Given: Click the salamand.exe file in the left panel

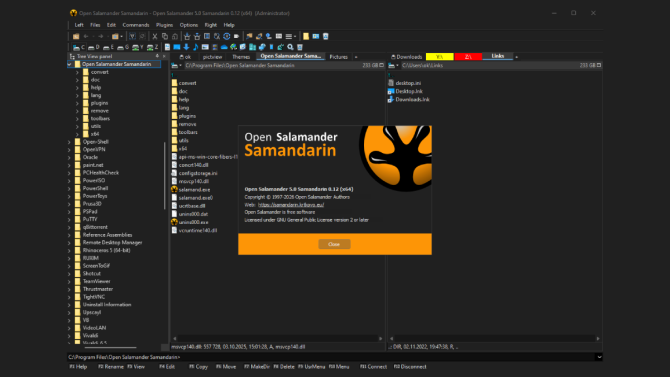Looking at the screenshot, I should click(191, 189).
